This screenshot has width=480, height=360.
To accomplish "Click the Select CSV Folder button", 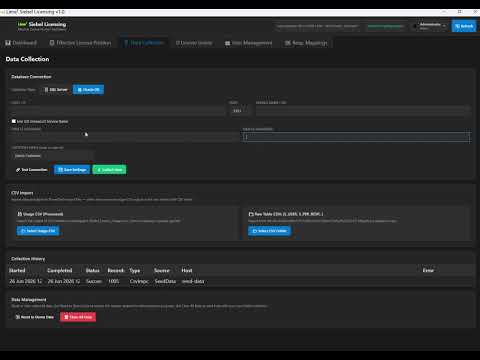I will (x=269, y=231).
